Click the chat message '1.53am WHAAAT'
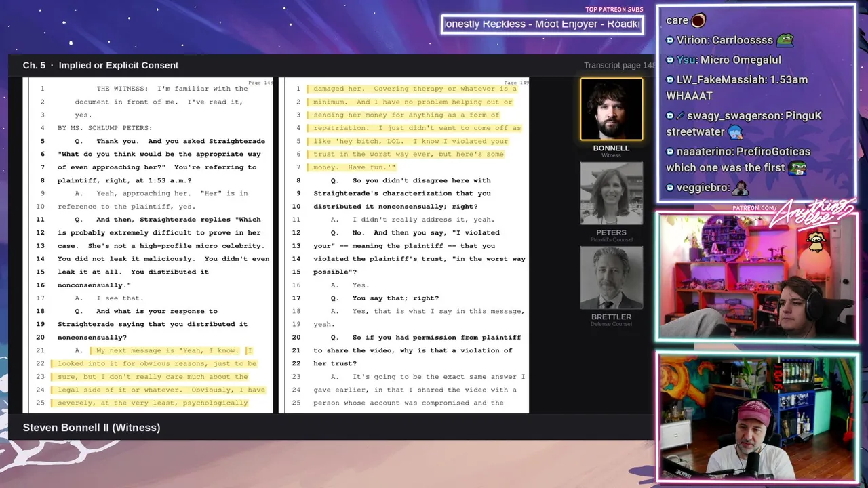 click(737, 87)
